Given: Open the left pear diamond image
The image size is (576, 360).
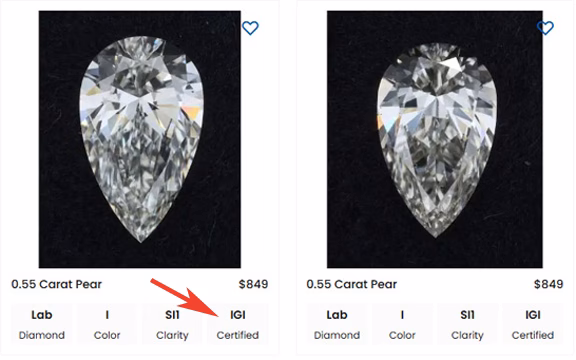Looking at the screenshot, I should (x=140, y=139).
